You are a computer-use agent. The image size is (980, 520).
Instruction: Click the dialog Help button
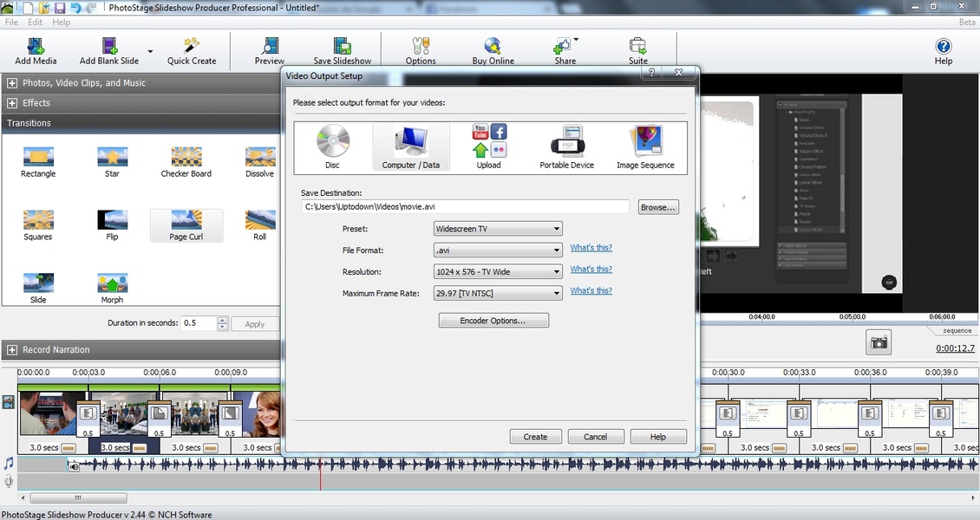coord(658,436)
